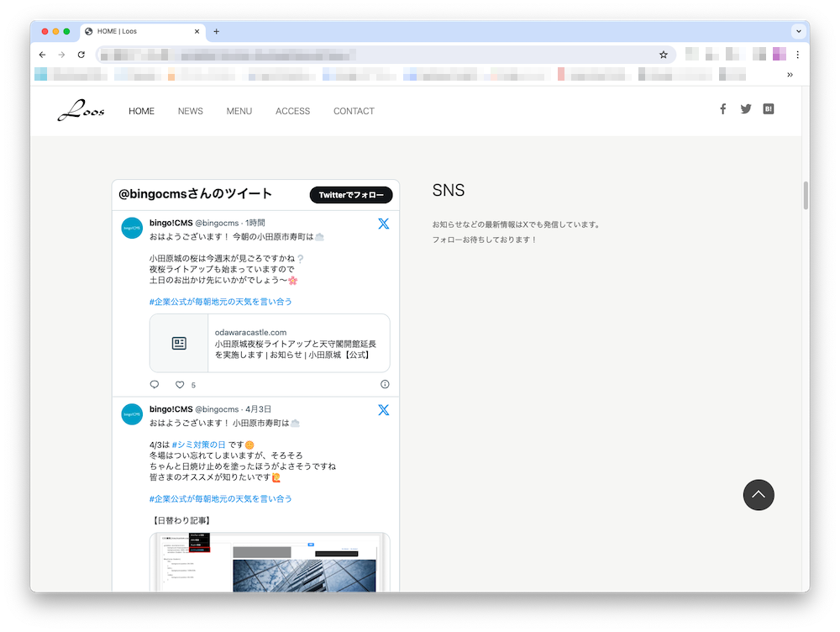Screen dimensions: 840x632
Task: Click the bingo!CMS name on the 1時間 tweet
Action: (x=171, y=223)
